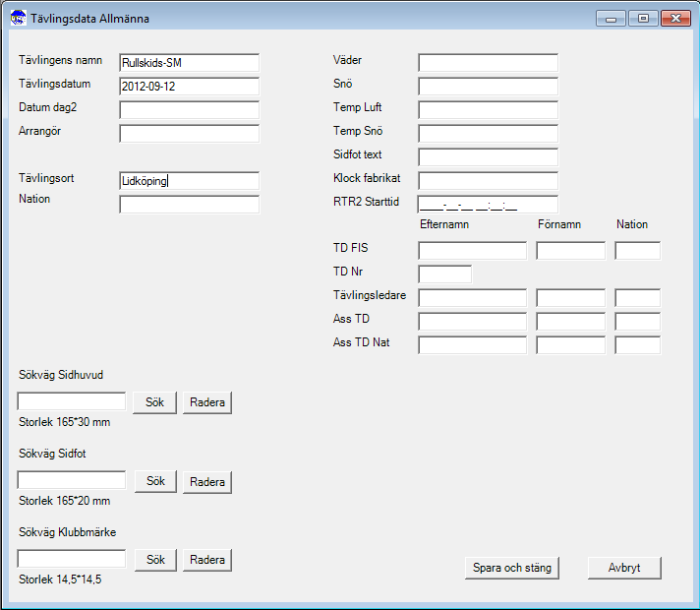
Task: Click the Efternamn column header label
Action: point(444,224)
